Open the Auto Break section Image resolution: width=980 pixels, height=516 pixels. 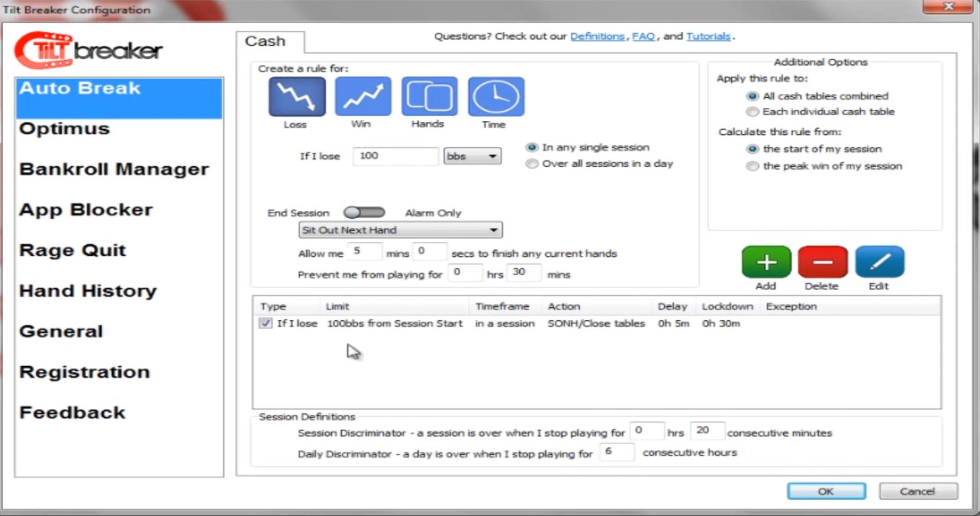119,98
